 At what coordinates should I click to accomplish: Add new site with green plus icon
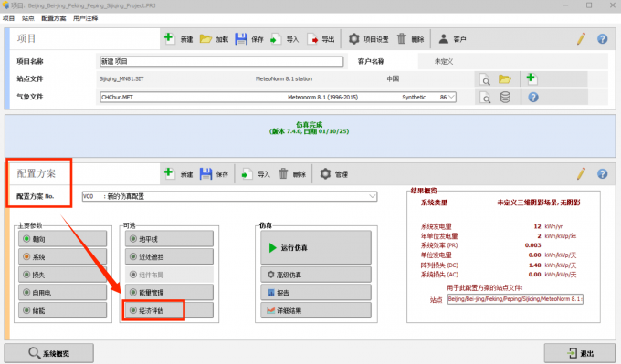[x=532, y=78]
